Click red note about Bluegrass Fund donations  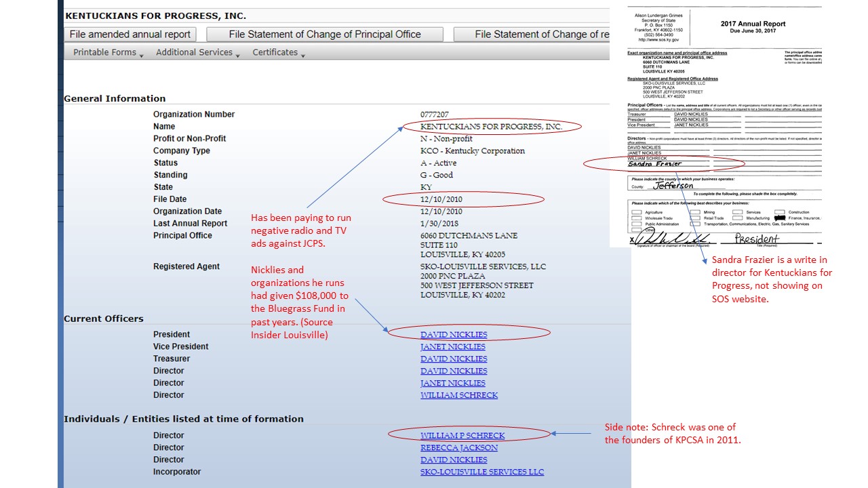[x=300, y=302]
